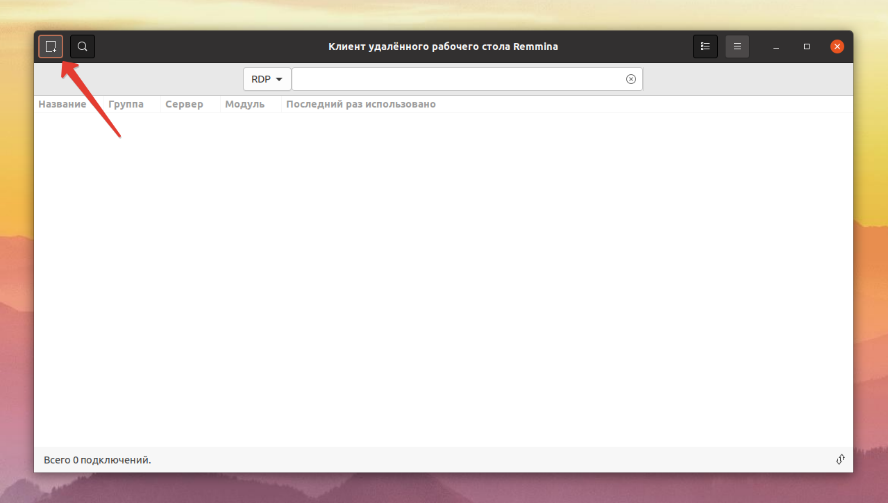Click the Remmina window title text
Image resolution: width=888 pixels, height=503 pixels.
(443, 46)
